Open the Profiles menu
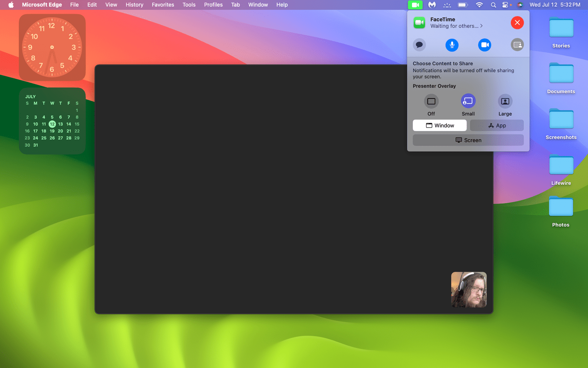The height and width of the screenshot is (368, 588). point(213,5)
